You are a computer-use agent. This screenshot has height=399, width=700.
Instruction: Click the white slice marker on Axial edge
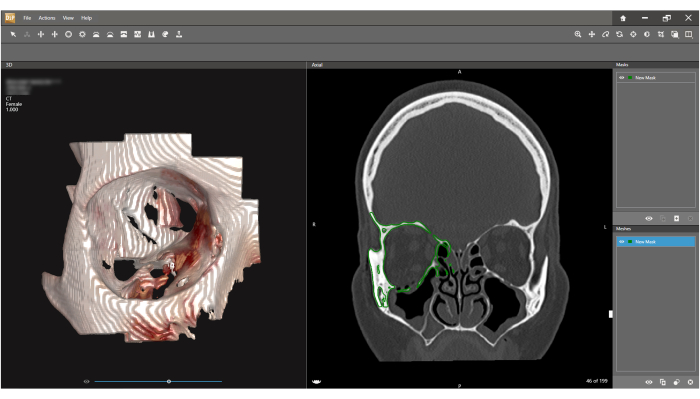click(x=611, y=314)
